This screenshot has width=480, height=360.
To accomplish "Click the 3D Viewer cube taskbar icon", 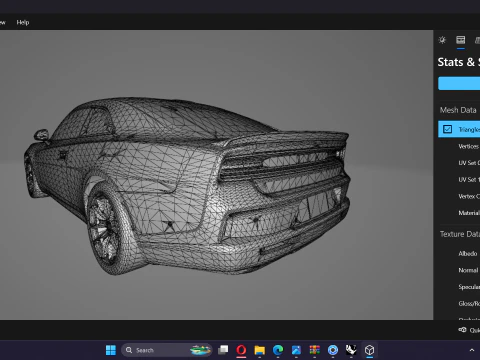I will pyautogui.click(x=369, y=350).
